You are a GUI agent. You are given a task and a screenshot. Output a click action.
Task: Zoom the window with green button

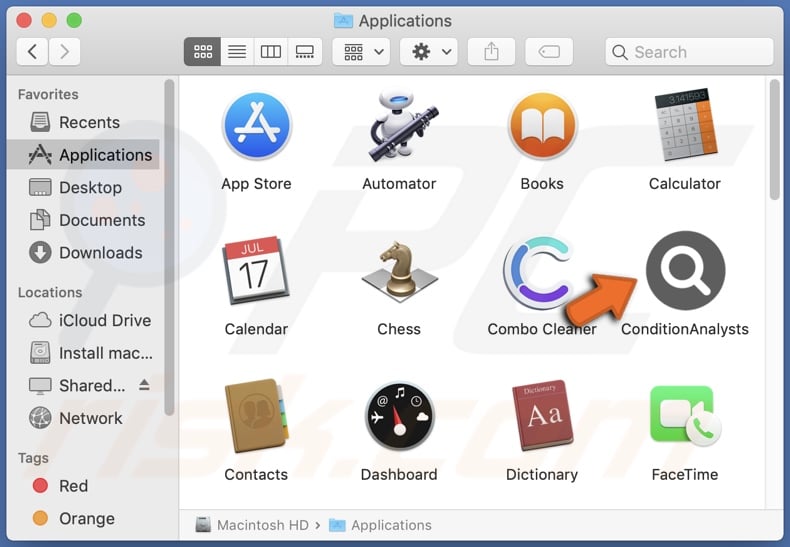(74, 21)
